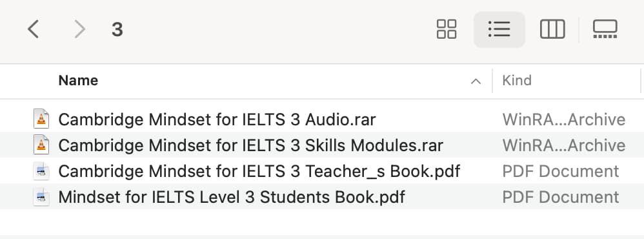
Task: Click the PDF icon of Students Book
Action: point(41,197)
